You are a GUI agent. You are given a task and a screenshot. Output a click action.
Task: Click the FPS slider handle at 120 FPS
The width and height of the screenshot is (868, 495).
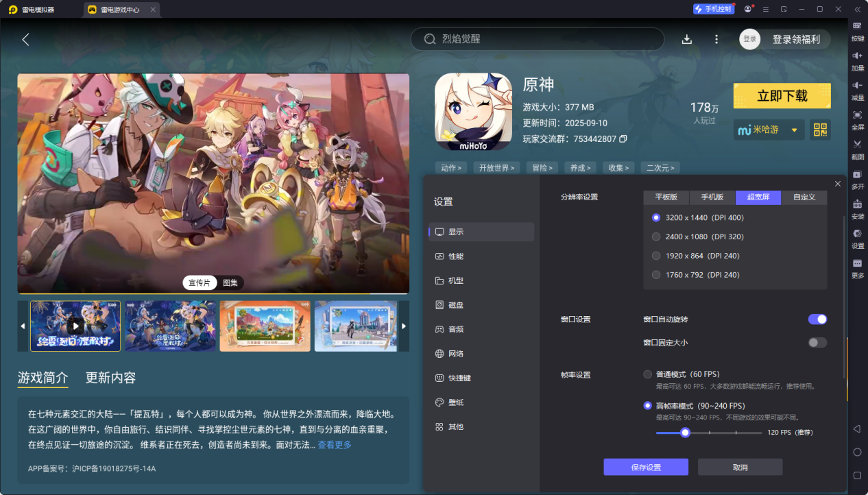pyautogui.click(x=684, y=433)
